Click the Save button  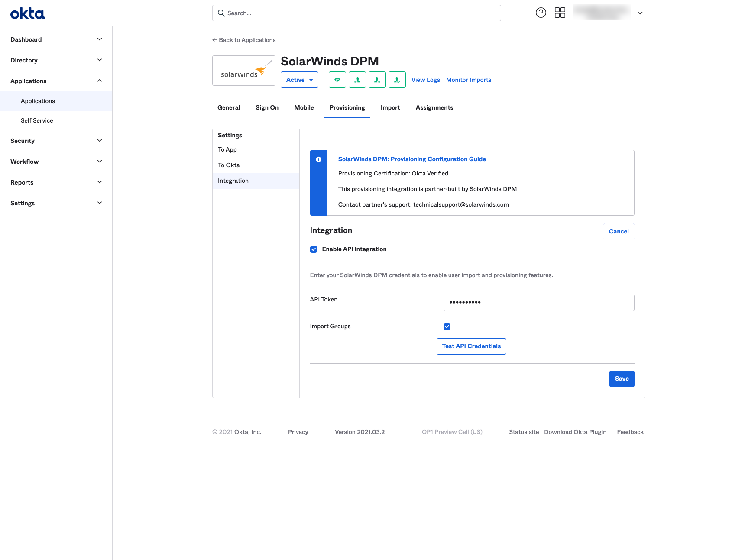[x=622, y=379]
